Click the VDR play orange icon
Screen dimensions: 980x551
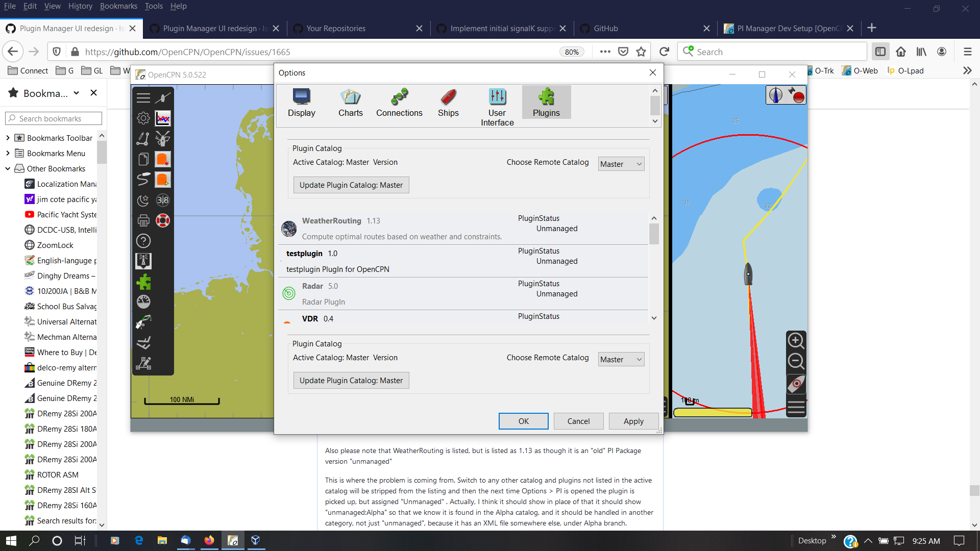pos(163,180)
